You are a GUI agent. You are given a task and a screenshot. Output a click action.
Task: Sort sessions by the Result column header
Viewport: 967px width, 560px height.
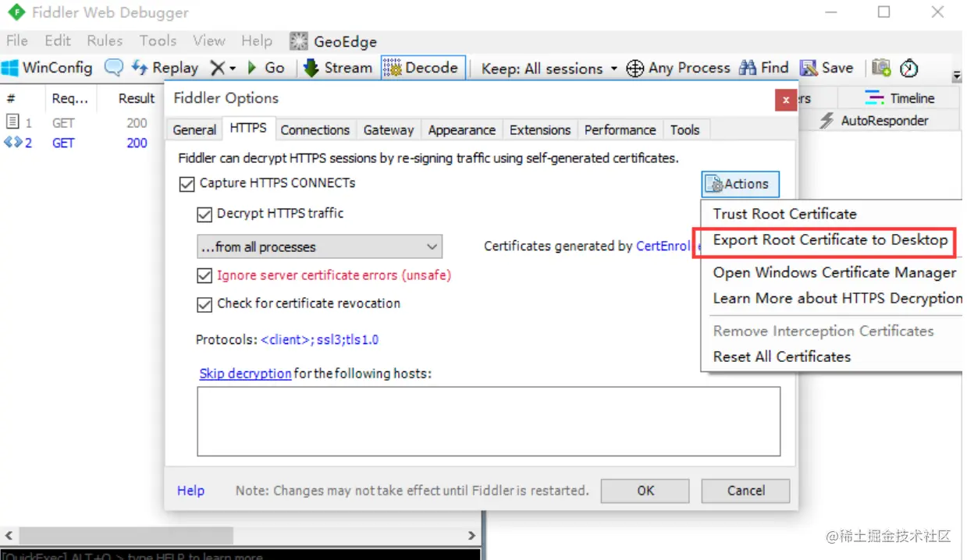pos(137,98)
